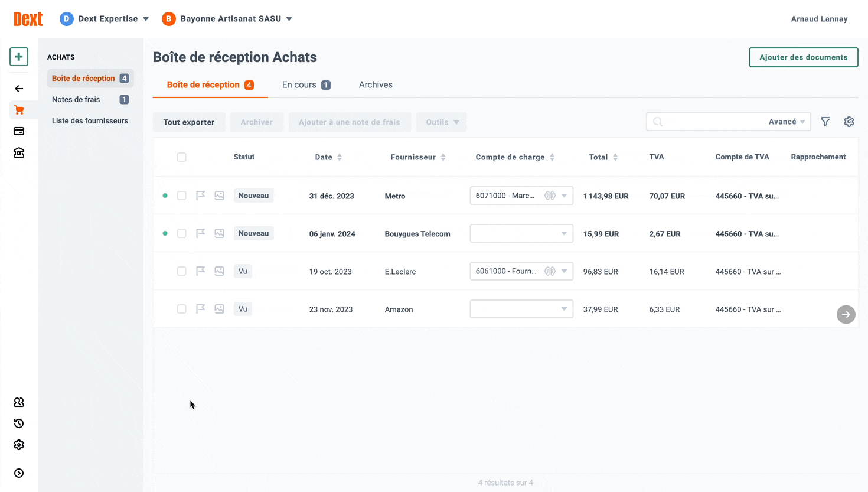Sort by the Compte de charge header
This screenshot has height=492, width=868.
tap(515, 157)
